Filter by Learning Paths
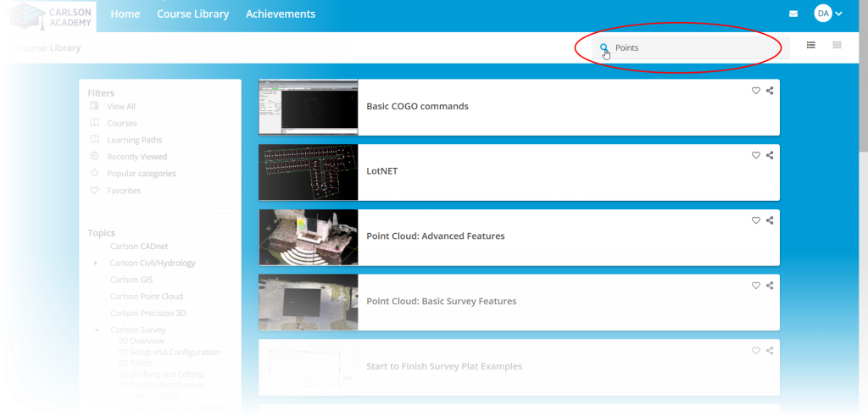Viewport: 868px width, 417px height. click(135, 140)
